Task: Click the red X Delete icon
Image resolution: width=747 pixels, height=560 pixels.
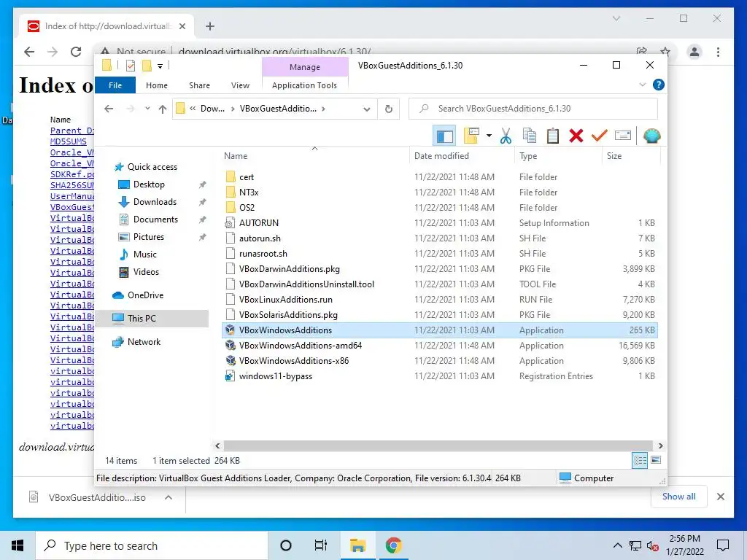Action: 576,136
